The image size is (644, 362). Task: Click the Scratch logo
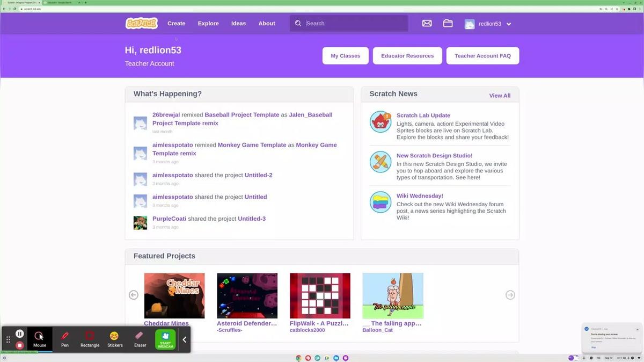[x=142, y=23]
